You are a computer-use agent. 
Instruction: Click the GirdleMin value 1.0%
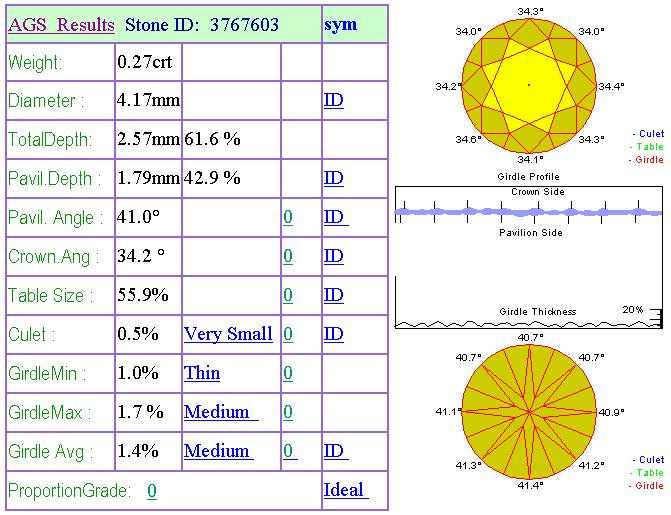pyautogui.click(x=138, y=373)
